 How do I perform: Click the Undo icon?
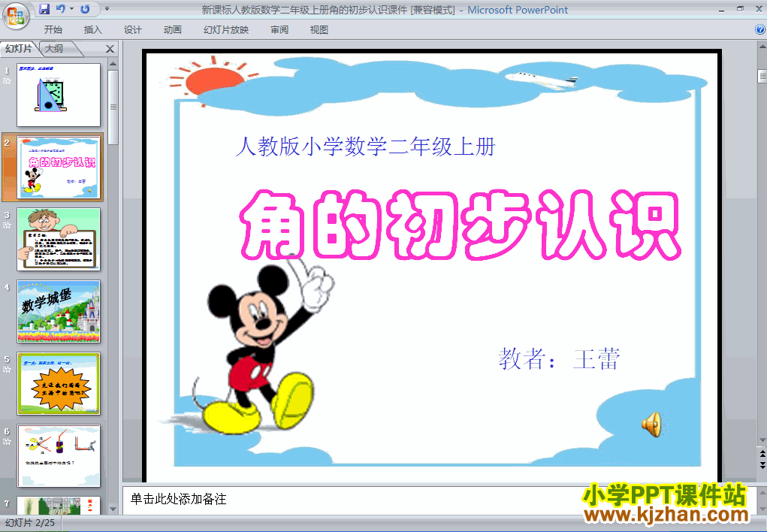point(61,9)
